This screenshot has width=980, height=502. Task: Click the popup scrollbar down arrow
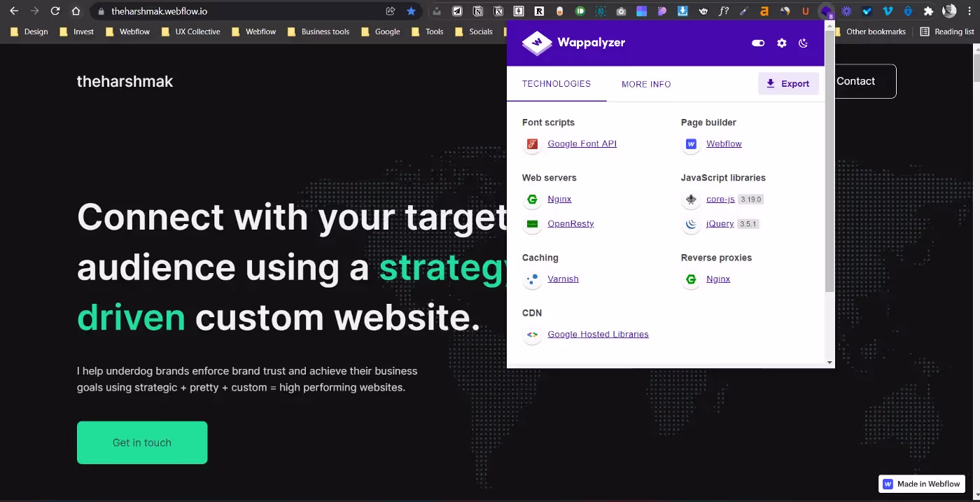click(829, 363)
